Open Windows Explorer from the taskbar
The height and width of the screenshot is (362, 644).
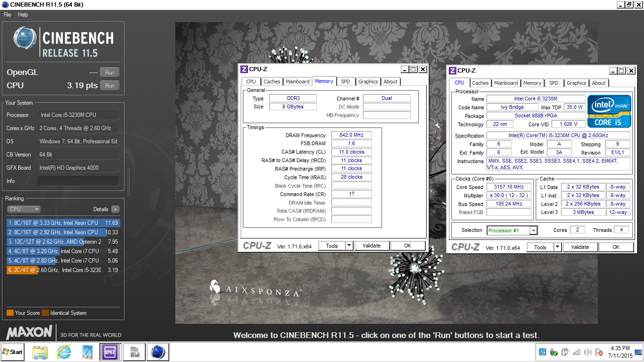41,352
